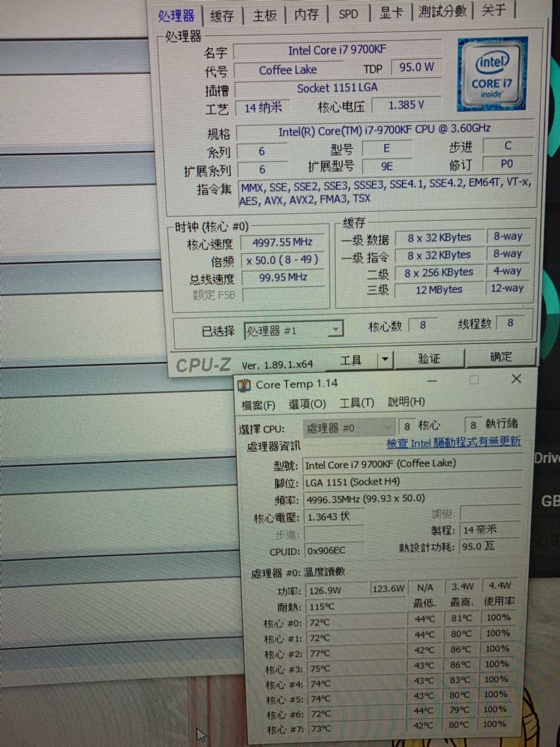Click the 型號 field in Core Temp
Viewport: 560px width, 747px height.
click(x=412, y=463)
